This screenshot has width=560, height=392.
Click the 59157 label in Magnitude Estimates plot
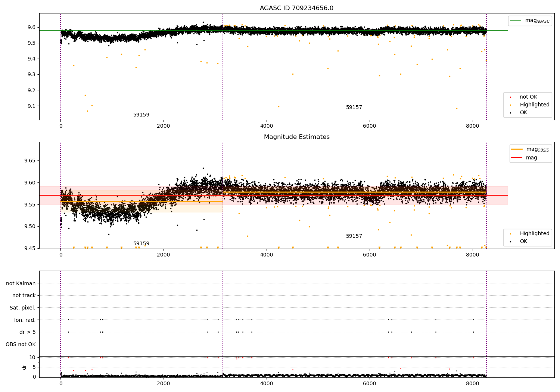point(354,236)
